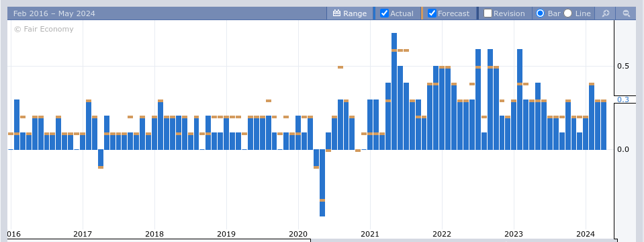Click the 2018 year axis label

(x=154, y=234)
